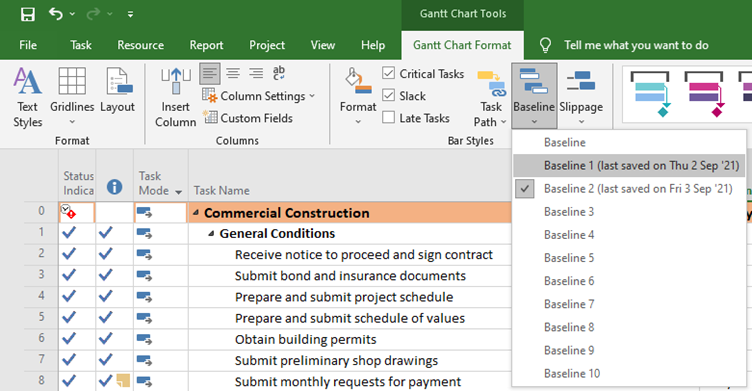The width and height of the screenshot is (752, 391).
Task: Choose the teal Gantt chart style swatch
Action: click(650, 94)
